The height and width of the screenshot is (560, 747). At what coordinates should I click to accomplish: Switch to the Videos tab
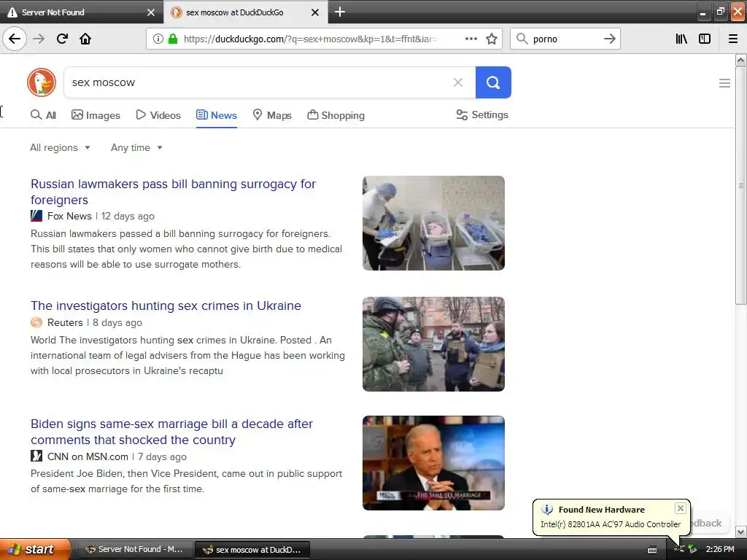(158, 115)
